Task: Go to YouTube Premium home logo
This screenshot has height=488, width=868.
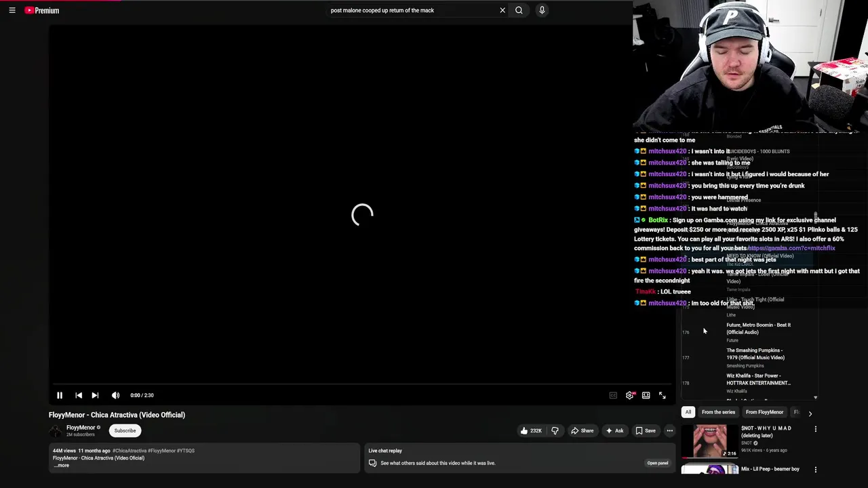Action: [42, 10]
